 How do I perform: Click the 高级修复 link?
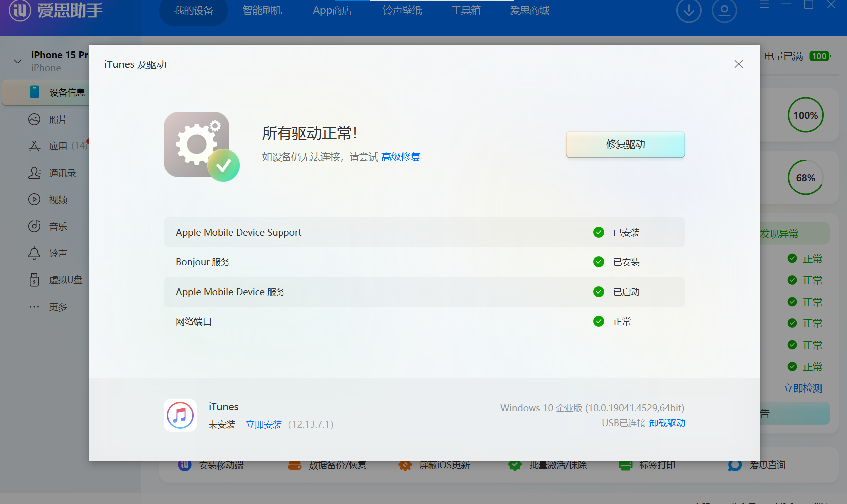[x=401, y=157]
